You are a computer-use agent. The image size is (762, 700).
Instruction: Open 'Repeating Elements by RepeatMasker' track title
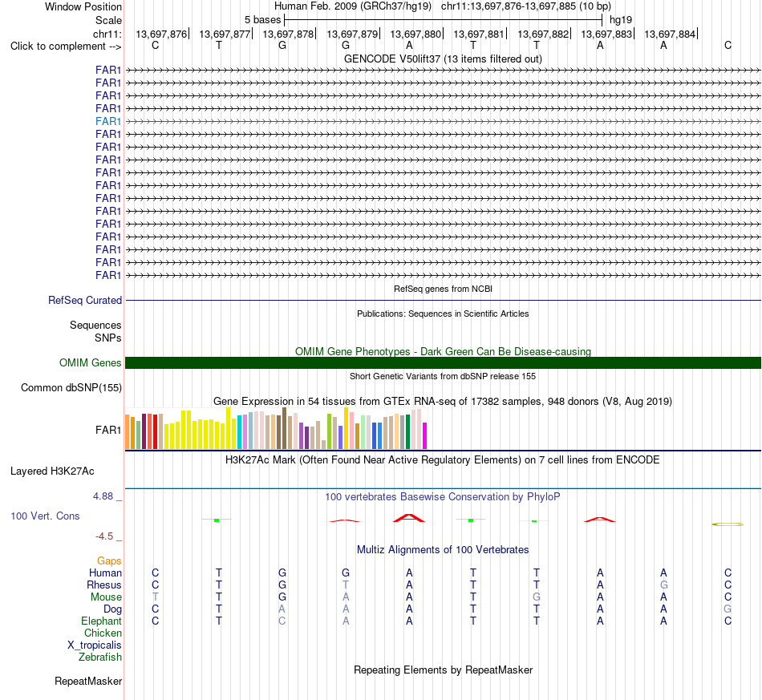tap(443, 670)
